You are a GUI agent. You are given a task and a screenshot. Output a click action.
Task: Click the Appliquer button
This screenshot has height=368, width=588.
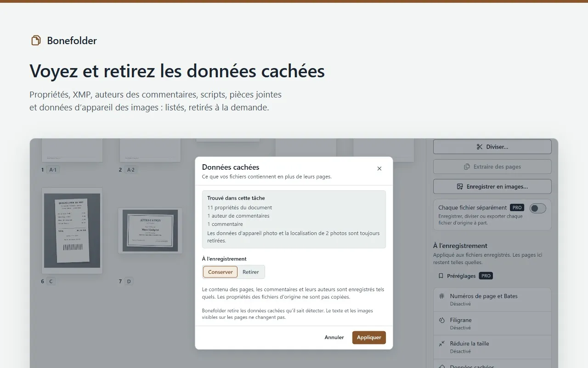(x=369, y=337)
